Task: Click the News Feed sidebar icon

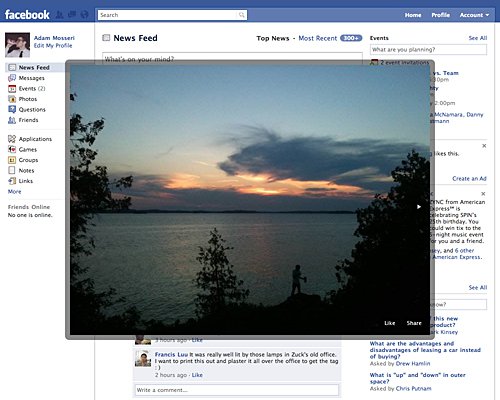Action: pyautogui.click(x=12, y=67)
